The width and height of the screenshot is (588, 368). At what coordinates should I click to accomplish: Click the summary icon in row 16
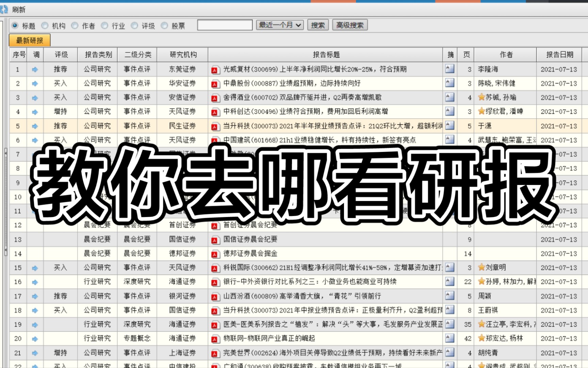(x=450, y=281)
